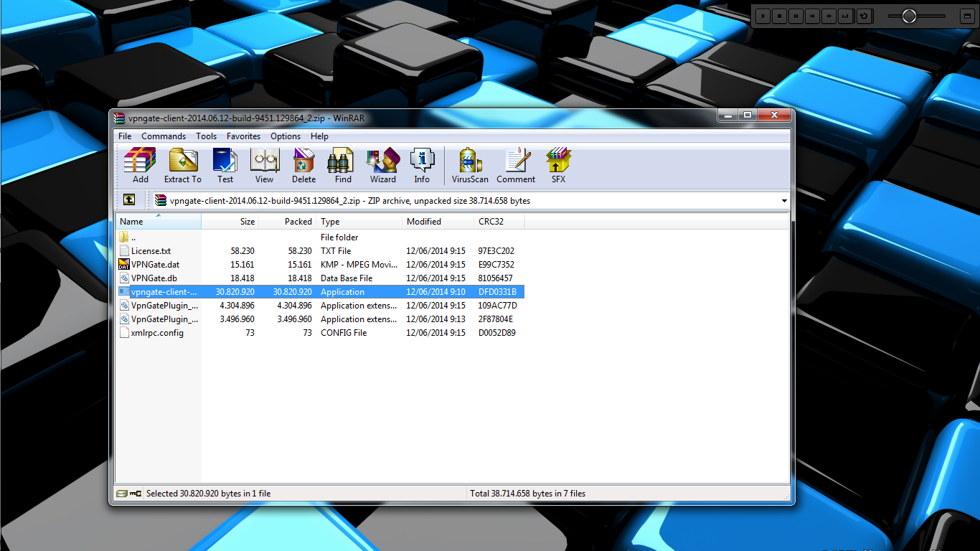The width and height of the screenshot is (980, 551).
Task: Go up one folder level arrow
Action: click(128, 200)
